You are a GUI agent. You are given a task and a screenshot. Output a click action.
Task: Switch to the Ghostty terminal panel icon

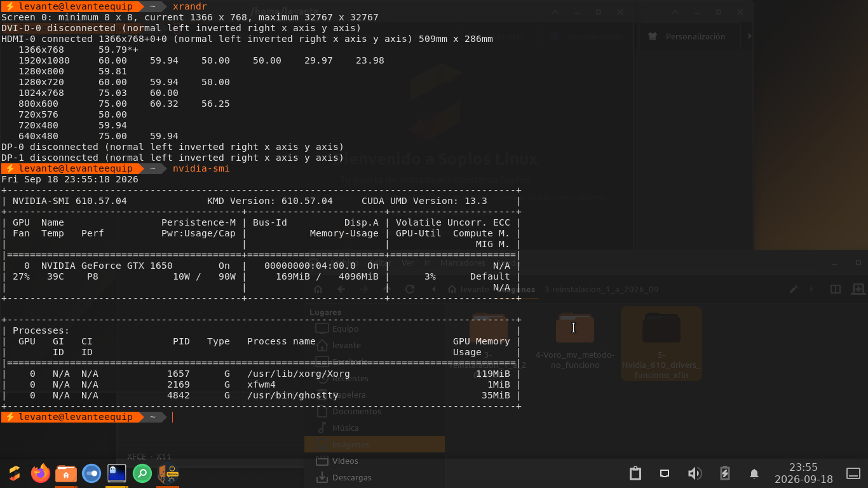[117, 473]
